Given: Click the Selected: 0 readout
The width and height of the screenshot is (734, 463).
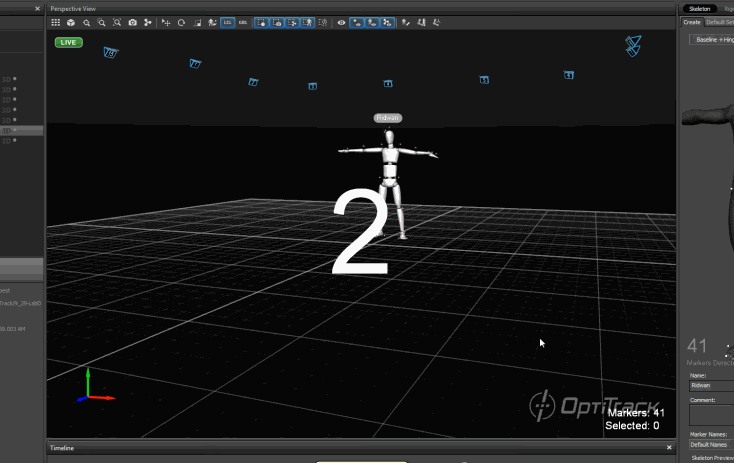Looking at the screenshot, I should click(x=632, y=426).
